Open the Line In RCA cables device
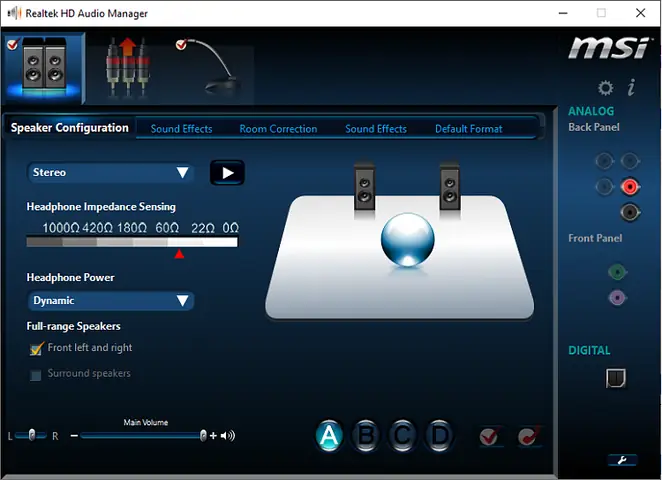 pos(127,67)
